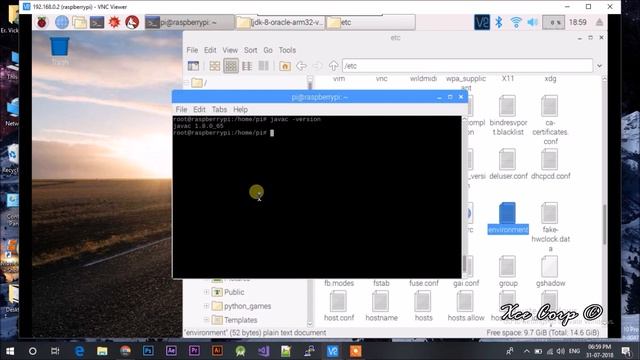Select the Public folder in tree
This screenshot has width=640, height=360.
coord(229,292)
